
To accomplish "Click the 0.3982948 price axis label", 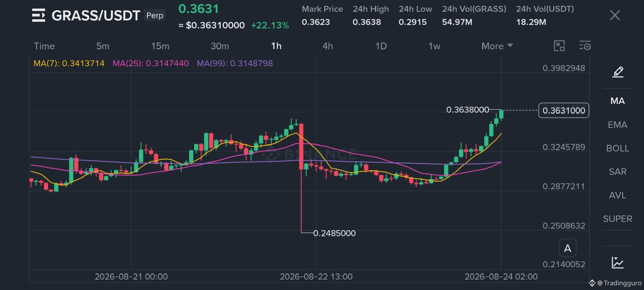I will (564, 68).
